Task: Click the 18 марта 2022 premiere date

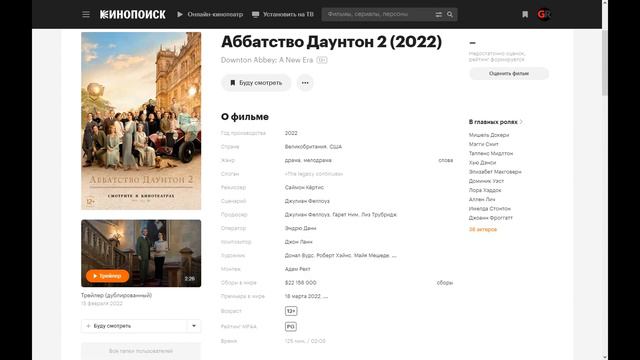Action: (302, 296)
